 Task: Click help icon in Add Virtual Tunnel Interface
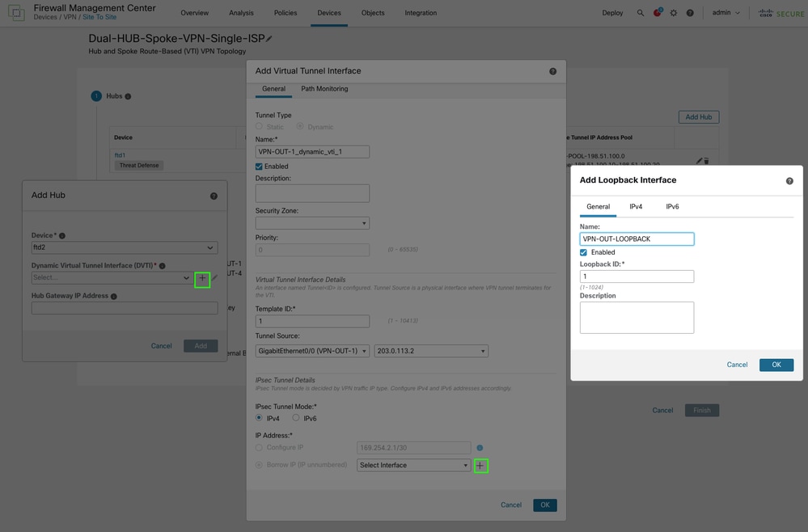[x=552, y=71]
